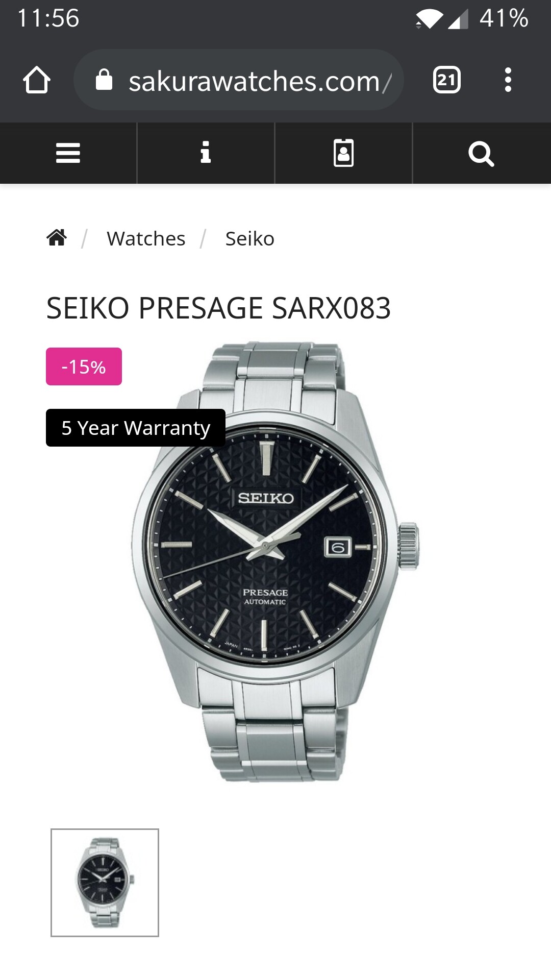
Task: Tap the -15% discount badge
Action: (x=84, y=366)
